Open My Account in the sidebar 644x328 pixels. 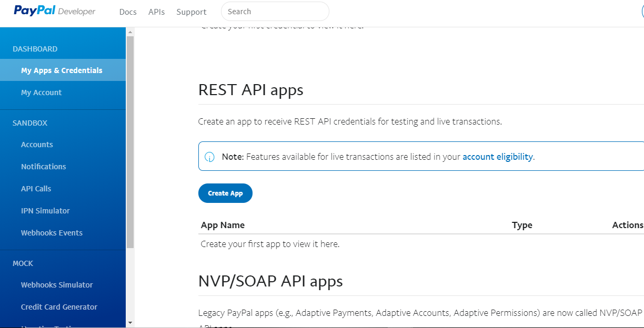coord(41,93)
